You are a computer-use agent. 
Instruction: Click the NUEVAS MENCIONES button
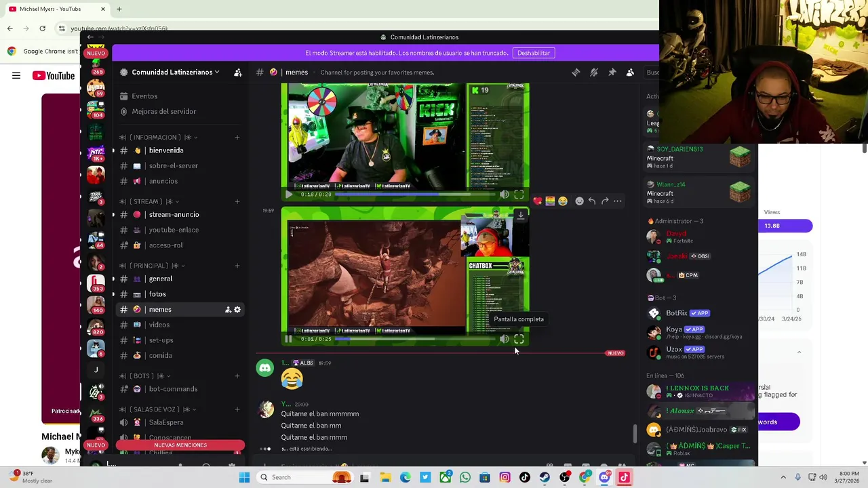click(180, 445)
